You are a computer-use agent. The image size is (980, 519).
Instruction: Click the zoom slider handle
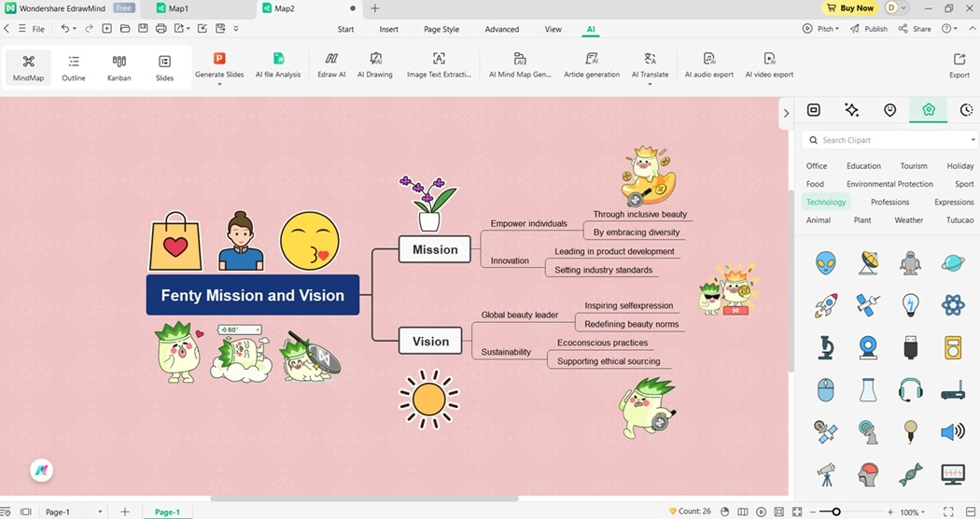pyautogui.click(x=835, y=512)
